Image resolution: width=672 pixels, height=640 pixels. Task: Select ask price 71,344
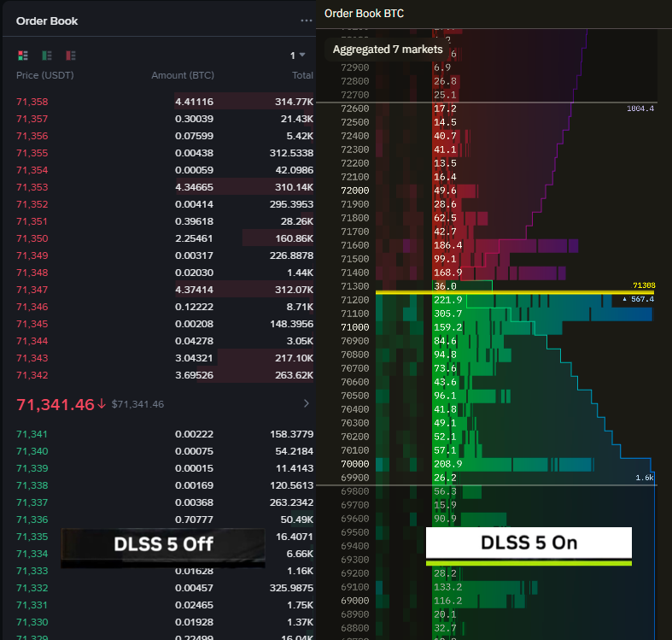click(x=32, y=341)
